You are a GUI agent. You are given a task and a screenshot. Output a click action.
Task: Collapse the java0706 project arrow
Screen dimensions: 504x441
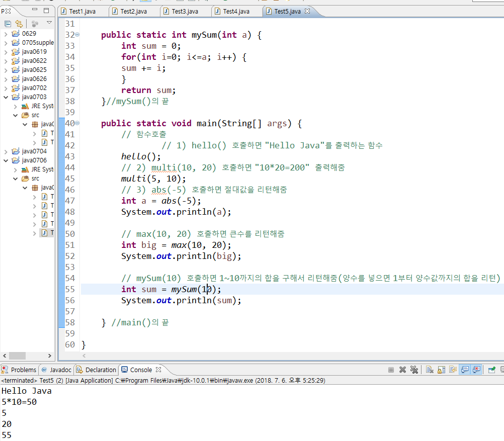pos(6,160)
